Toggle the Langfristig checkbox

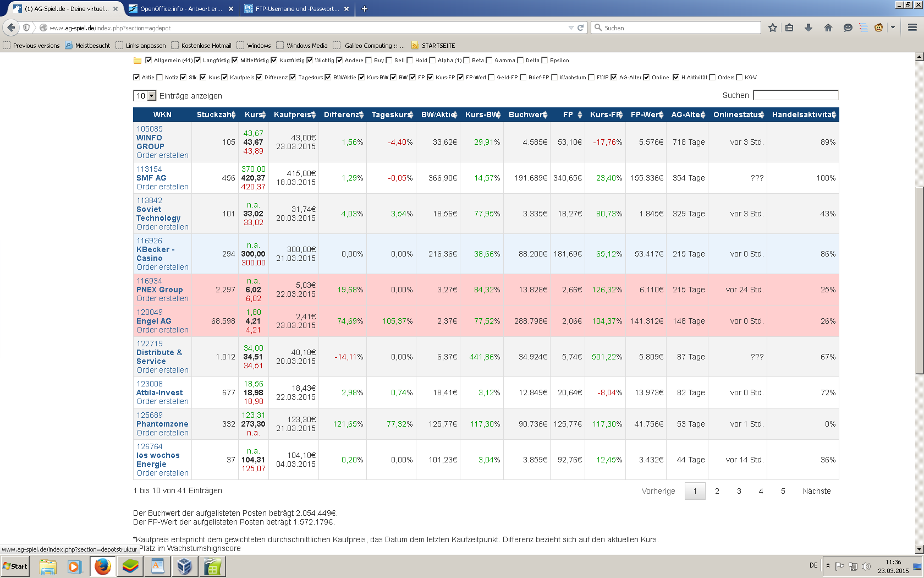pyautogui.click(x=197, y=60)
